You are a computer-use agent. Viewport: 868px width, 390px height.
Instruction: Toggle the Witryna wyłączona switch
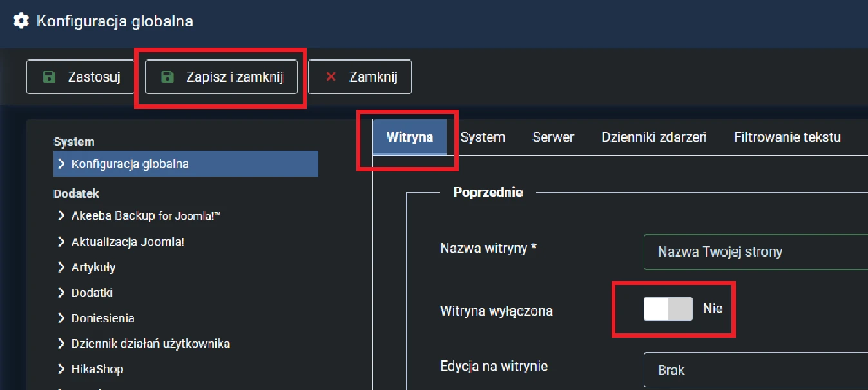[x=668, y=309]
